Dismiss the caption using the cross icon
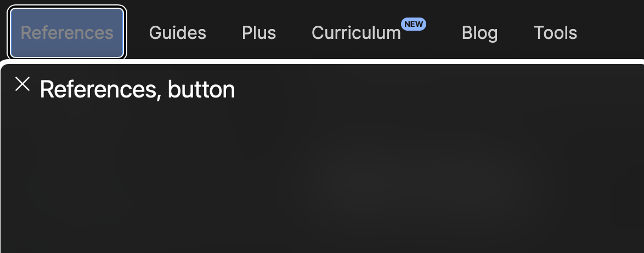Screen dimensions: 644x253 pos(22,84)
